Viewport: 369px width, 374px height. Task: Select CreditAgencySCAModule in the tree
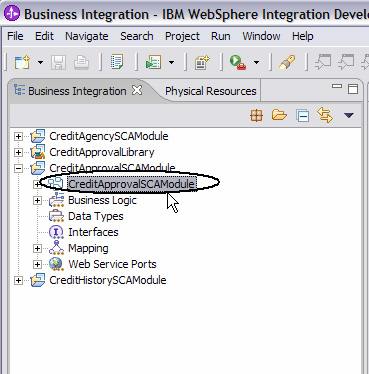tap(109, 136)
